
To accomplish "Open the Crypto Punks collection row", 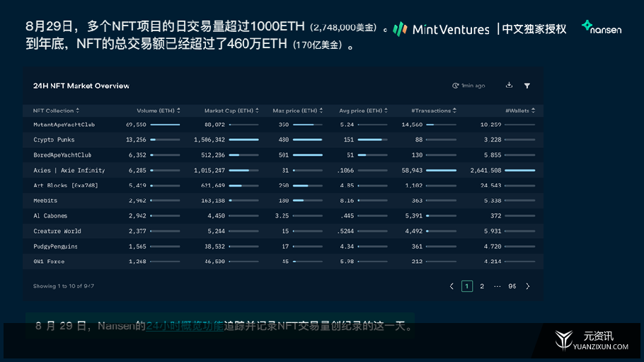I will pyautogui.click(x=283, y=140).
